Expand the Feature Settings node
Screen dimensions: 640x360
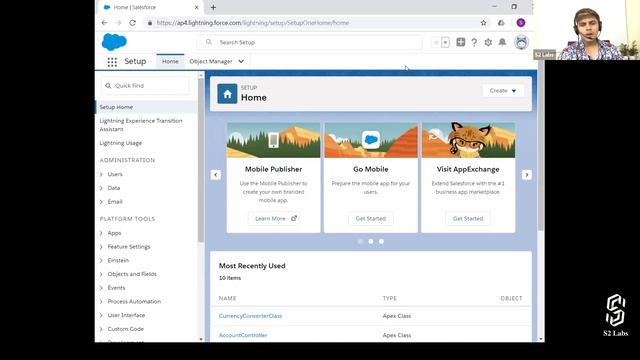[x=101, y=247]
